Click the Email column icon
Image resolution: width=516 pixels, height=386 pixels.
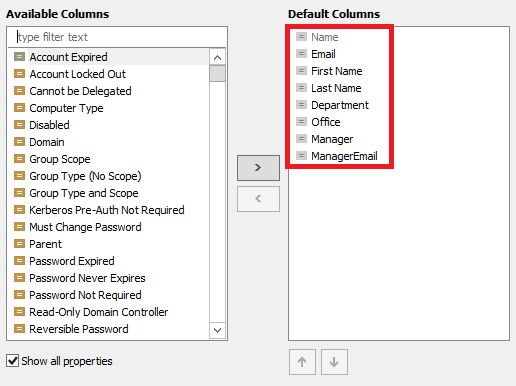click(x=301, y=53)
